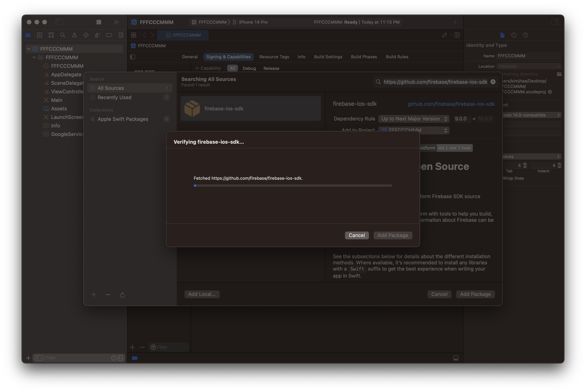
Task: Open the indent using Spaces dropdown
Action: pos(532,156)
